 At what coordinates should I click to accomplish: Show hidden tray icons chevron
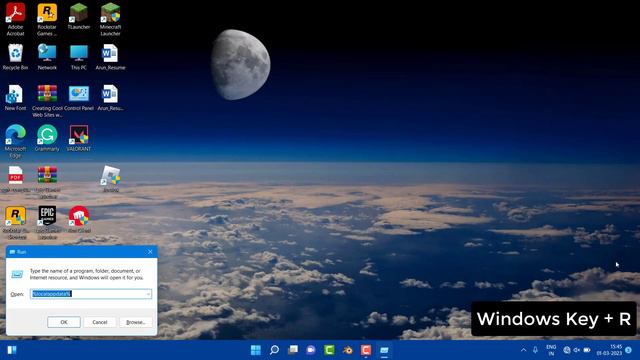pyautogui.click(x=523, y=350)
